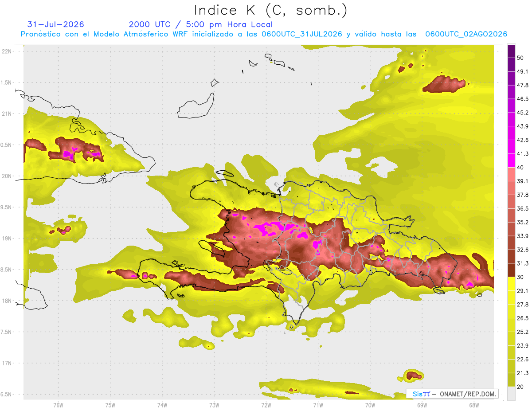
Task: Click the colorbar label '21.3'
Action: [x=522, y=373]
